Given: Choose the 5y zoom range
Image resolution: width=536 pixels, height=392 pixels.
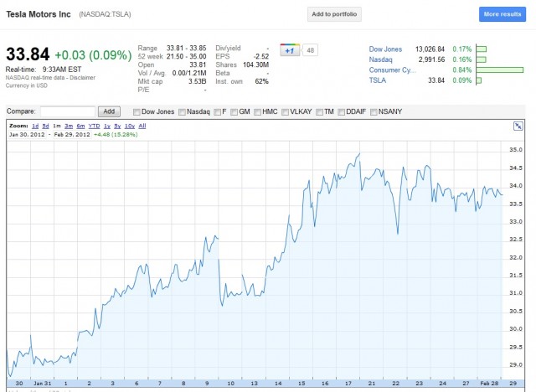Looking at the screenshot, I should tap(117, 126).
